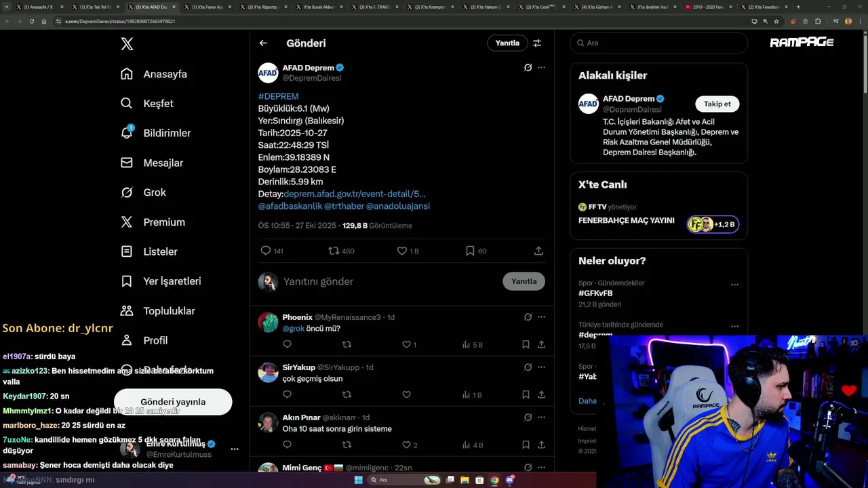Click Grok icon on AFAD post
Image resolution: width=868 pixels, height=488 pixels.
[528, 68]
